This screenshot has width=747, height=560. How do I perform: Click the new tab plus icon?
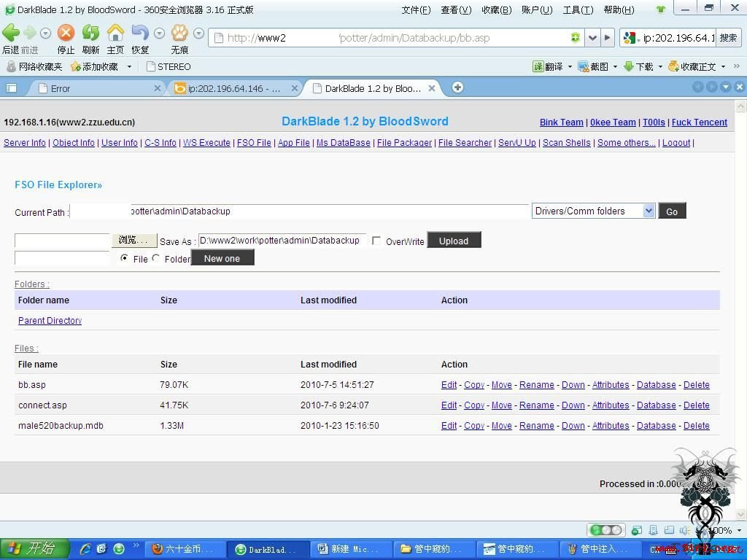point(457,87)
